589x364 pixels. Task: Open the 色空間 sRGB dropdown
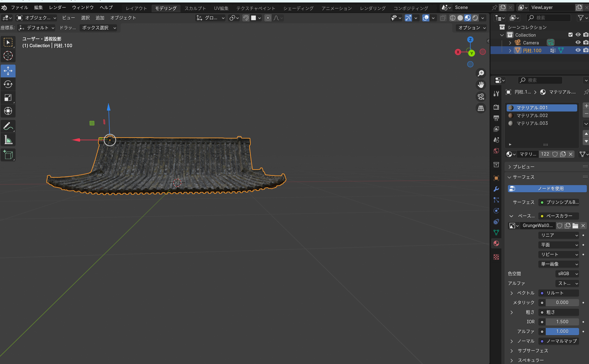point(567,274)
